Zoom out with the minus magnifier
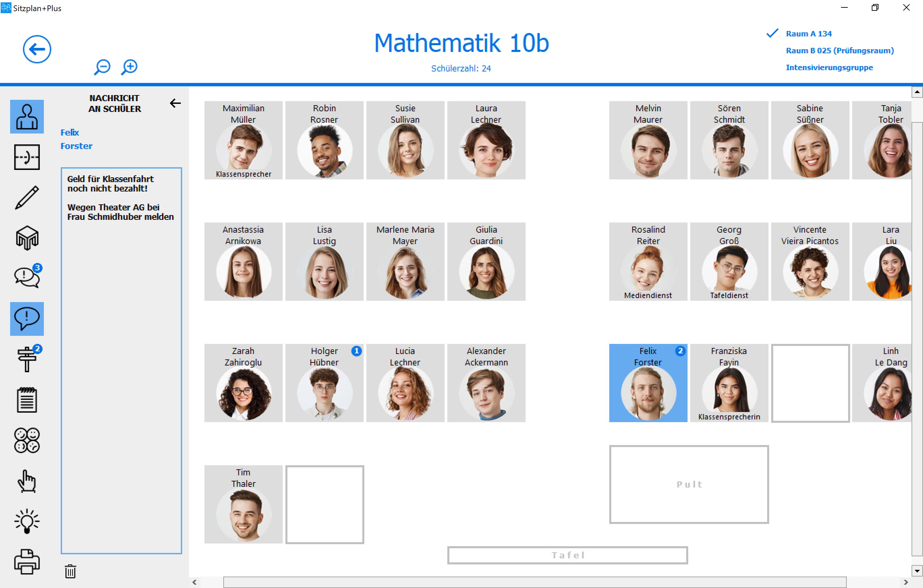 102,67
